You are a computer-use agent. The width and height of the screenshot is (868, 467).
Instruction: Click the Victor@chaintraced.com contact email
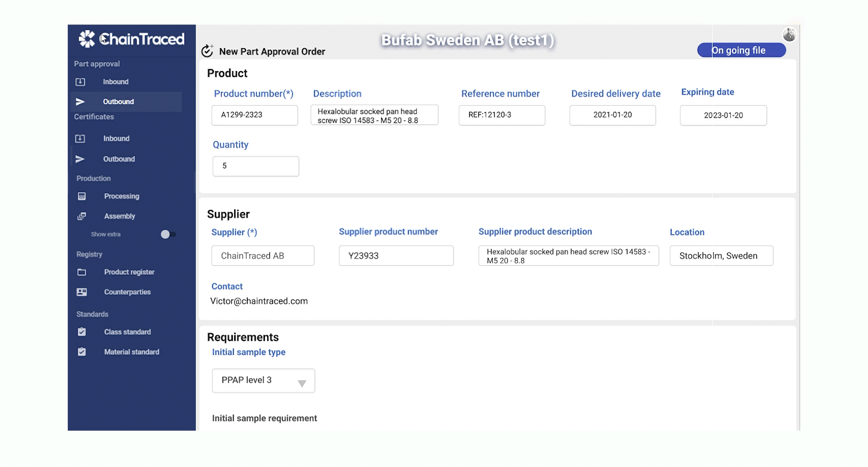point(259,301)
